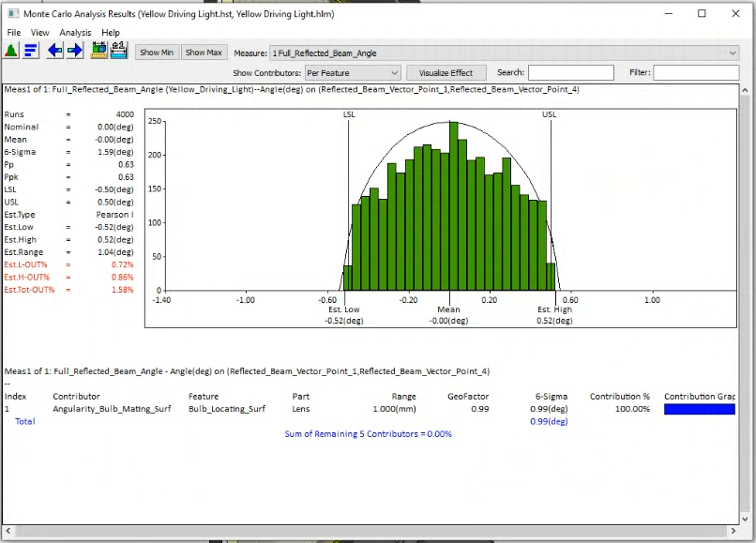Open the File menu

[14, 32]
